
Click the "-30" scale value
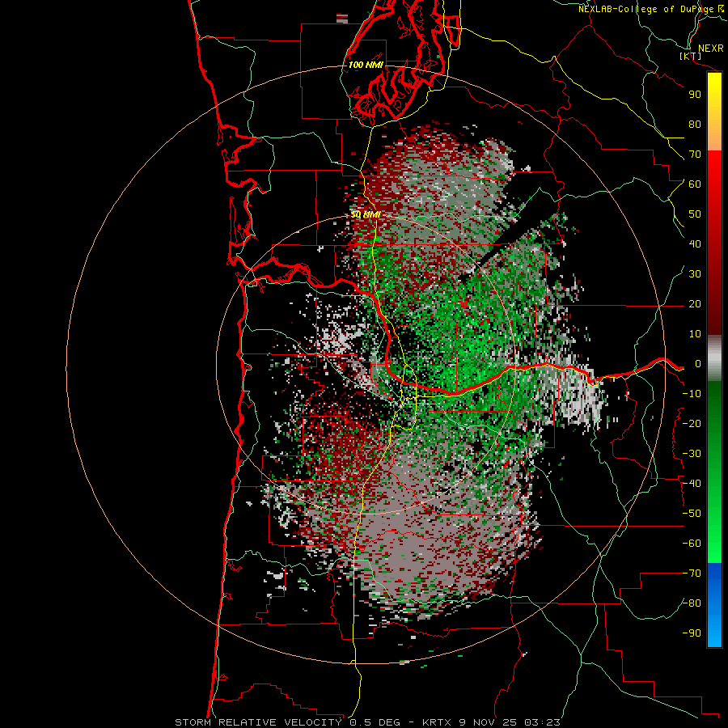[692, 454]
